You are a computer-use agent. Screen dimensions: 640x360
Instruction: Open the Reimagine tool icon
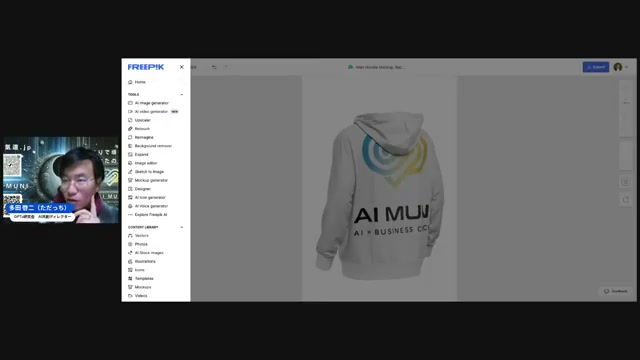click(x=130, y=137)
